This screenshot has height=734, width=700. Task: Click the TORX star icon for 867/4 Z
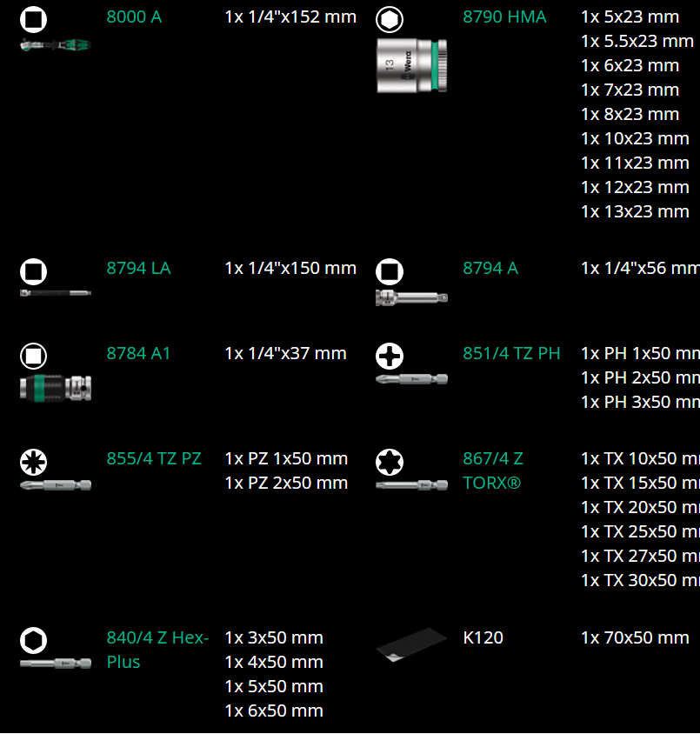click(x=390, y=462)
